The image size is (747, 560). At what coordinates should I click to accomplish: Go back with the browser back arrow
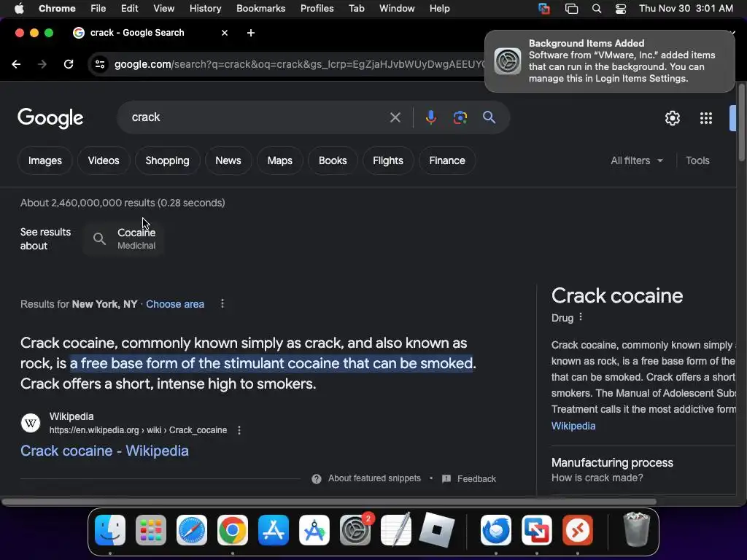point(16,64)
